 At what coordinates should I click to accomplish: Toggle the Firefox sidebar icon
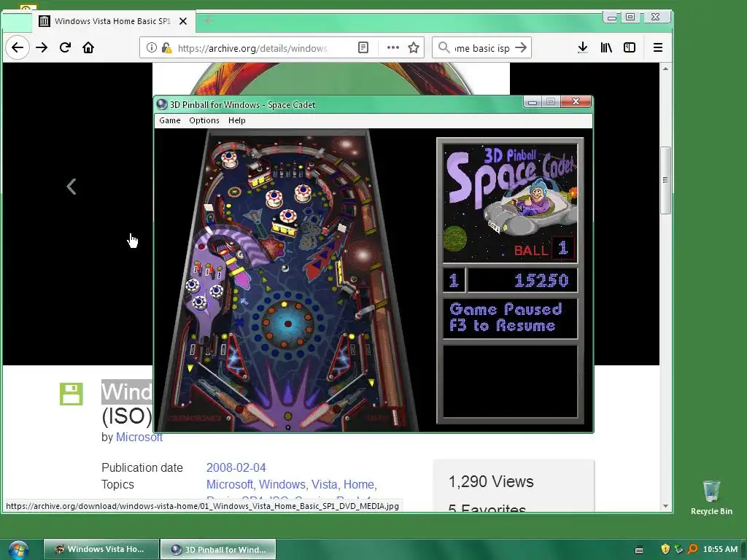[630, 47]
